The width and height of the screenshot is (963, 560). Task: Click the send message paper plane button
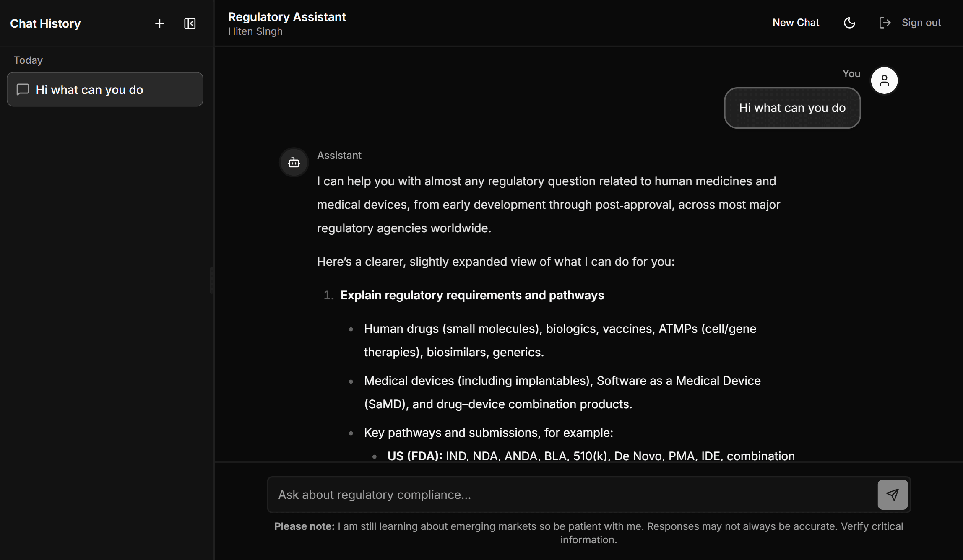(x=893, y=495)
